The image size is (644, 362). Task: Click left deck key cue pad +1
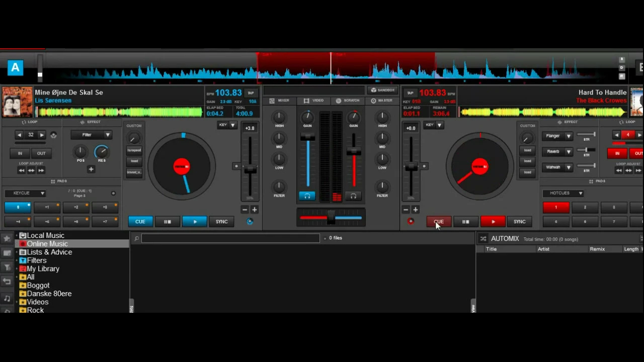[x=47, y=207]
